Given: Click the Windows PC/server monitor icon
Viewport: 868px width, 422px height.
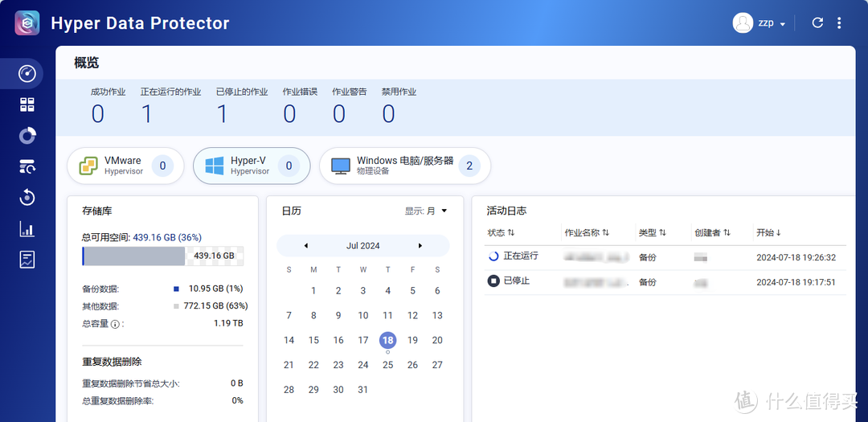Looking at the screenshot, I should [x=341, y=166].
